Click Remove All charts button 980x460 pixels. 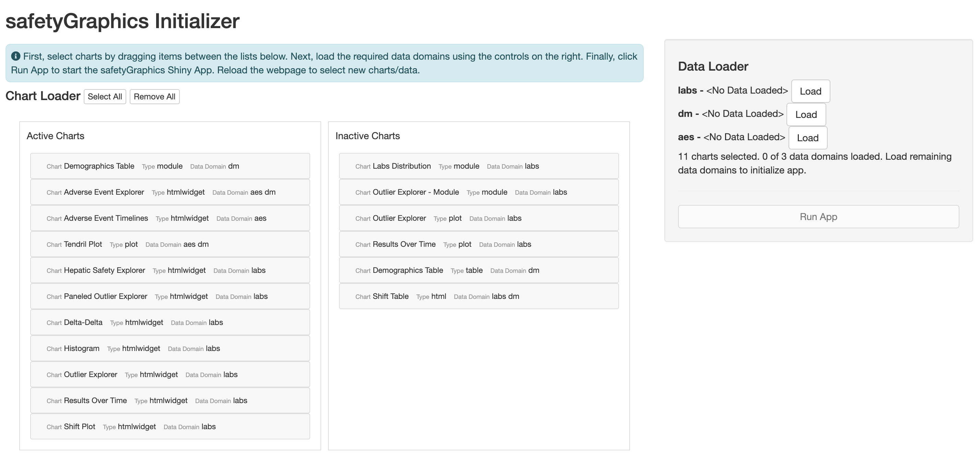pos(154,97)
